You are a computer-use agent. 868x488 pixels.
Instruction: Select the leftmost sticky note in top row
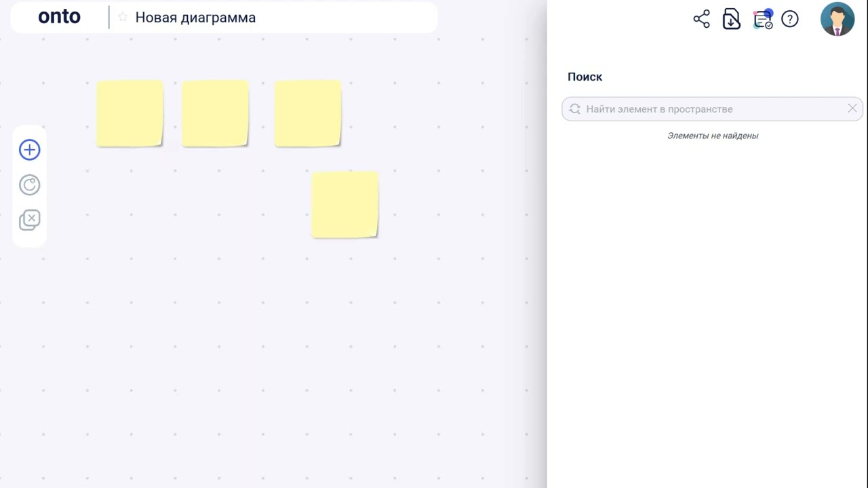(x=130, y=113)
